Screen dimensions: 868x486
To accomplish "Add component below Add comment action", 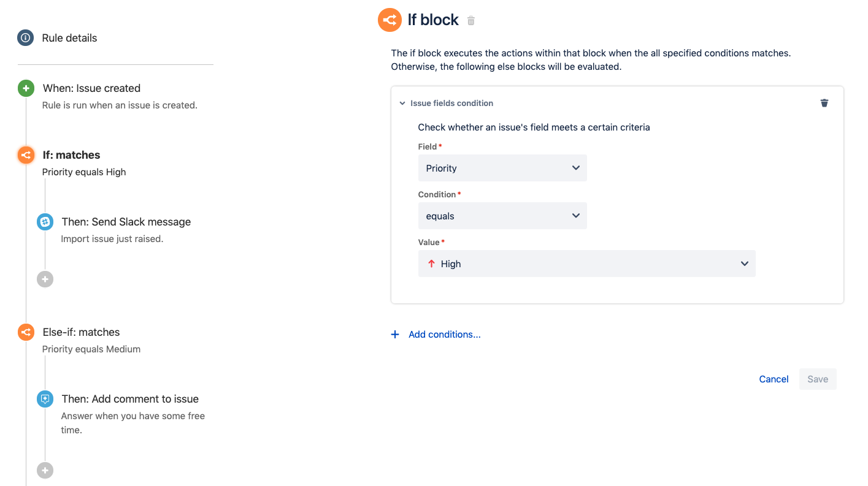I will (x=45, y=471).
